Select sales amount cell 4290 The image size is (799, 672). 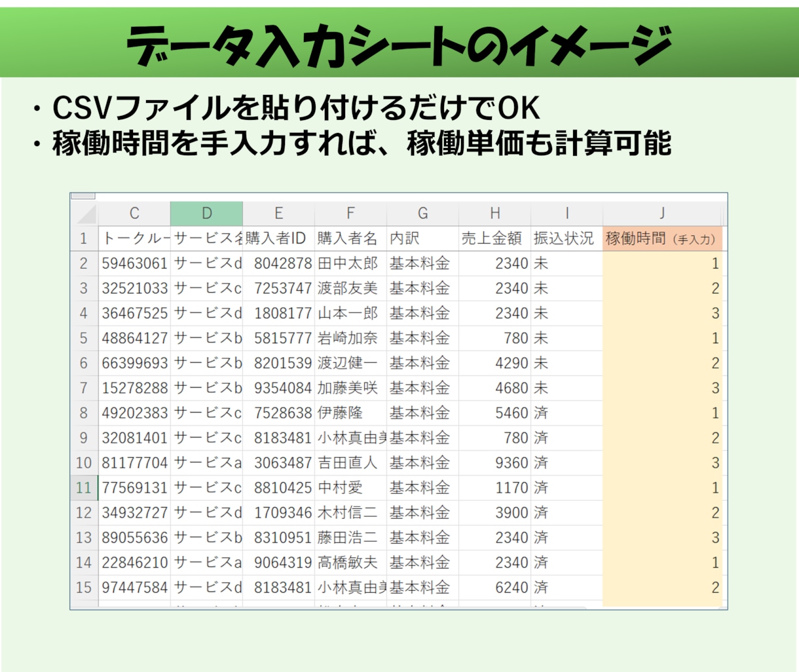pos(494,363)
